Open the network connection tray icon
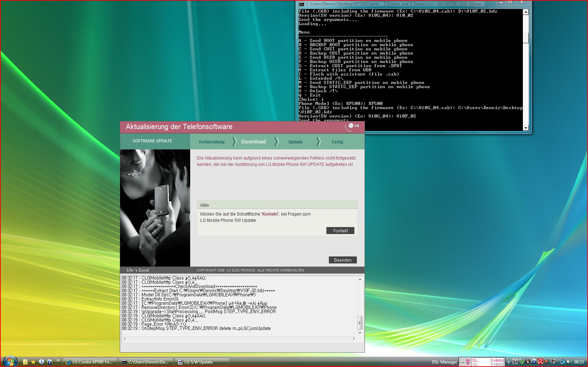588x367 pixels. tap(562, 362)
